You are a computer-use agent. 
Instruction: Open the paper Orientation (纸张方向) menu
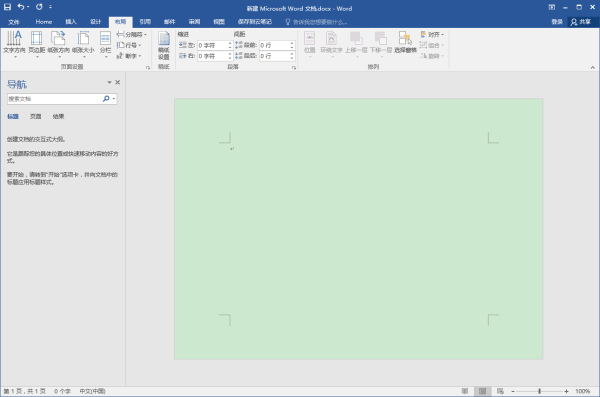click(59, 44)
